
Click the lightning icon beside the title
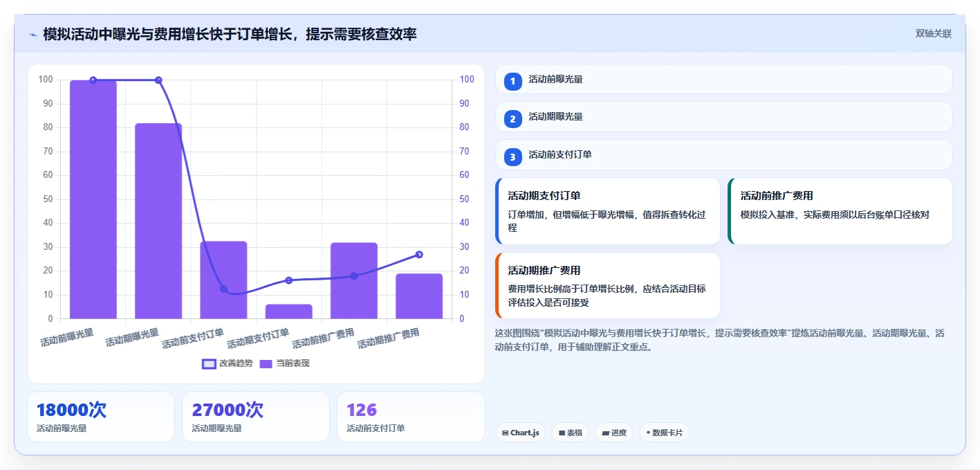[33, 35]
